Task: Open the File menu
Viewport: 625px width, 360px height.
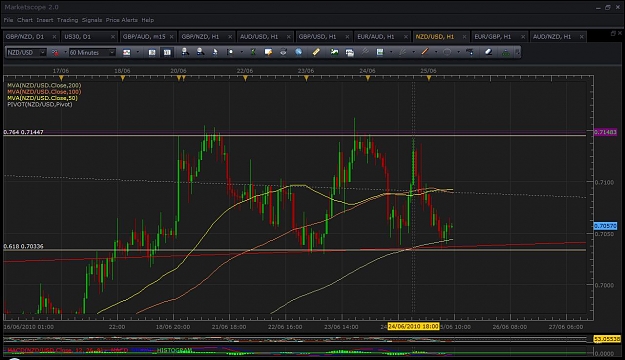Action: 8,20
